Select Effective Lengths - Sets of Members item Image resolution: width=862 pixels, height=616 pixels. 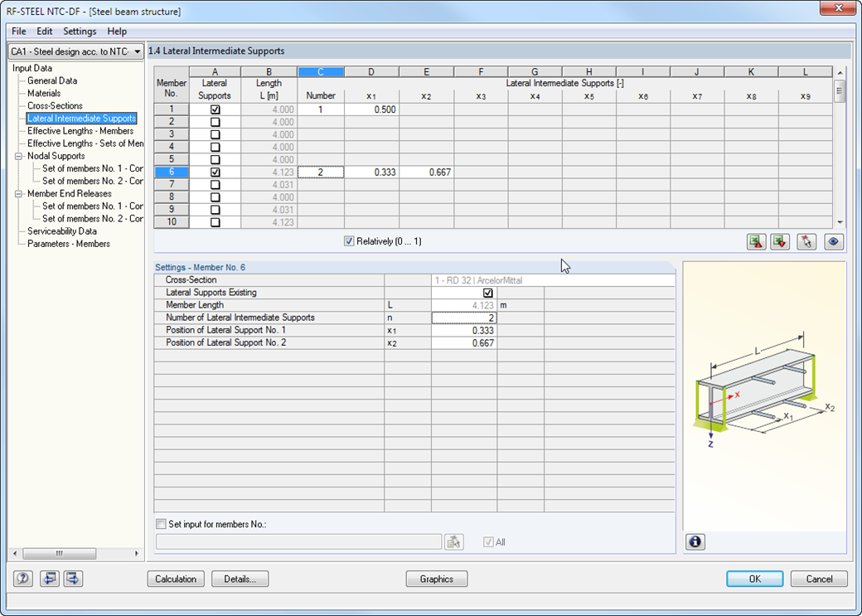(x=85, y=143)
